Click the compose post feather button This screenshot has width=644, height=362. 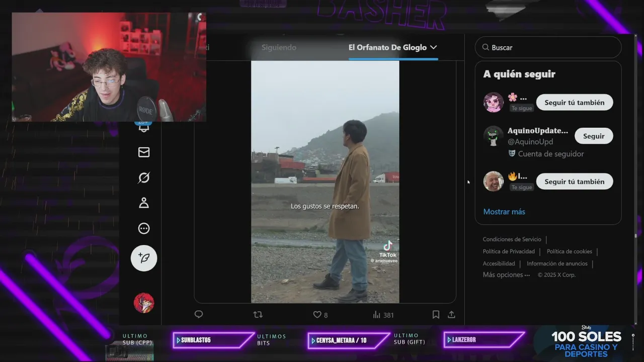(x=144, y=258)
